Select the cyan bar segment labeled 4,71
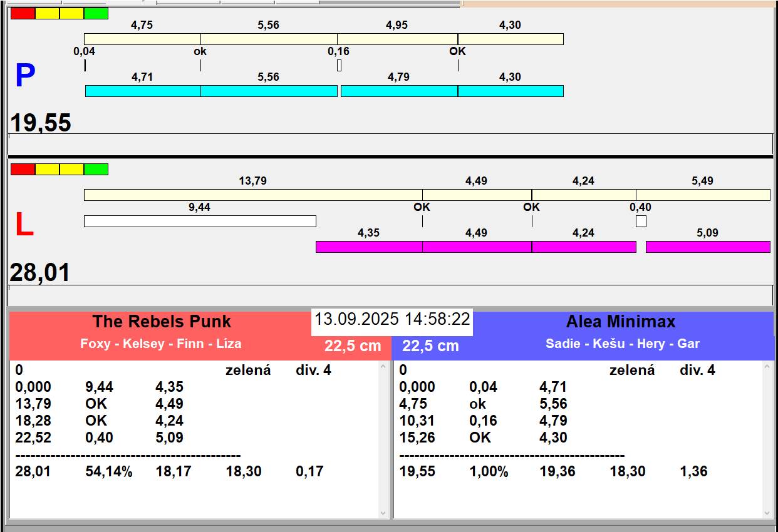 [x=143, y=91]
